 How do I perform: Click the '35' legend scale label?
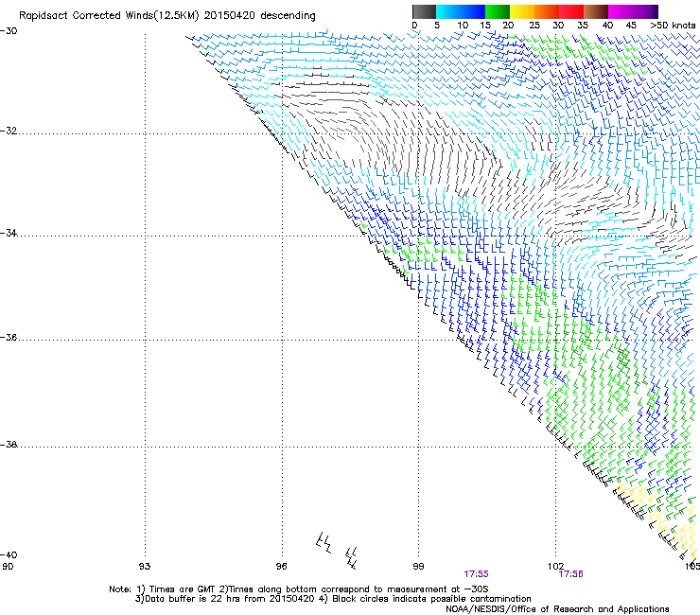point(583,26)
